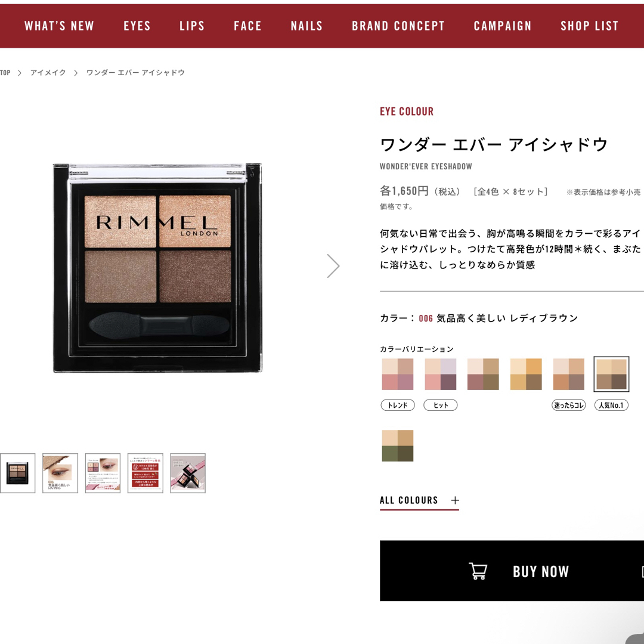Open the CAMPAIGN menu item
644x644 pixels.
[x=502, y=26]
